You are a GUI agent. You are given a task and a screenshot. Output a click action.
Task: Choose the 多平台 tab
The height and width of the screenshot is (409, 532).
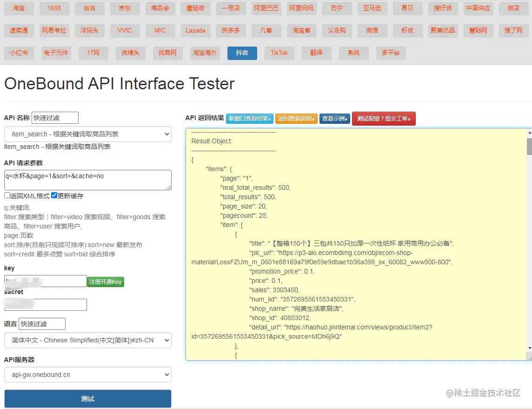[x=391, y=53]
